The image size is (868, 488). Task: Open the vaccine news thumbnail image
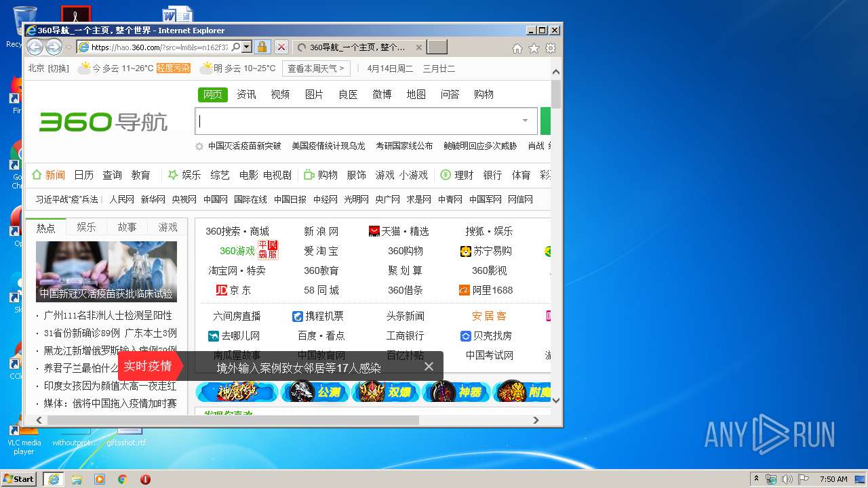[106, 271]
